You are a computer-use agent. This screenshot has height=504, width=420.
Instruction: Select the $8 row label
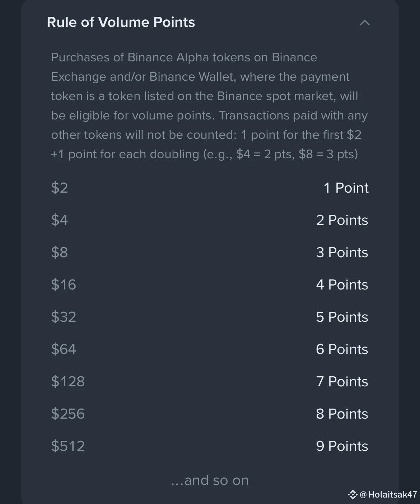tap(60, 252)
